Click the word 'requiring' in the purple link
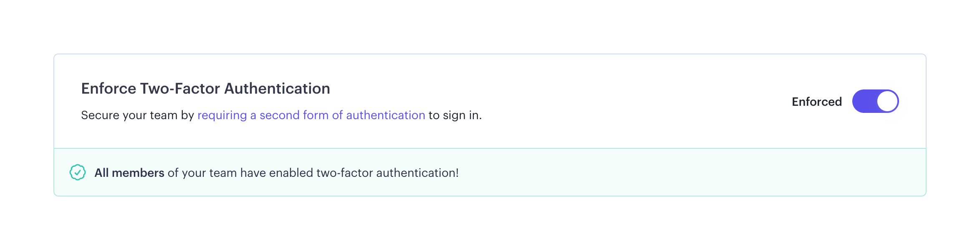 point(222,115)
